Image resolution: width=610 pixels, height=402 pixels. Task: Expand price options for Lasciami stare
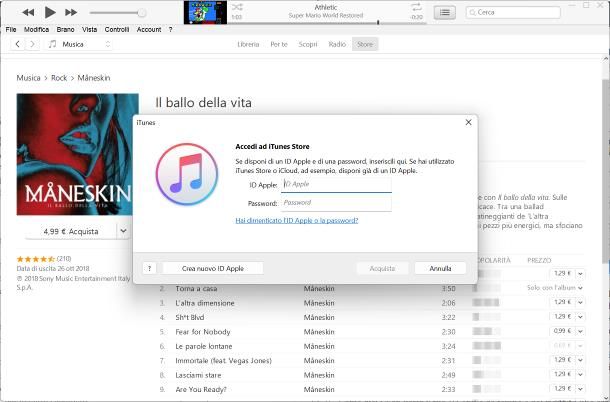click(580, 374)
